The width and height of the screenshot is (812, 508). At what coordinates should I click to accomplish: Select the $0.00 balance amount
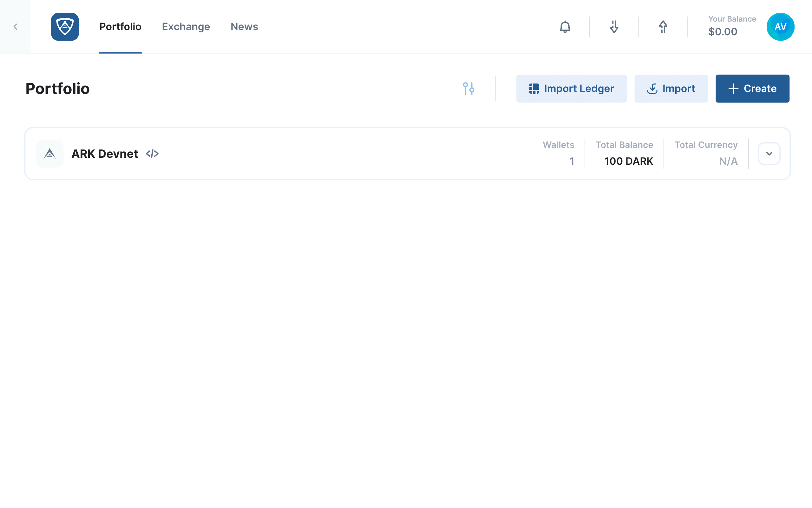[723, 31]
